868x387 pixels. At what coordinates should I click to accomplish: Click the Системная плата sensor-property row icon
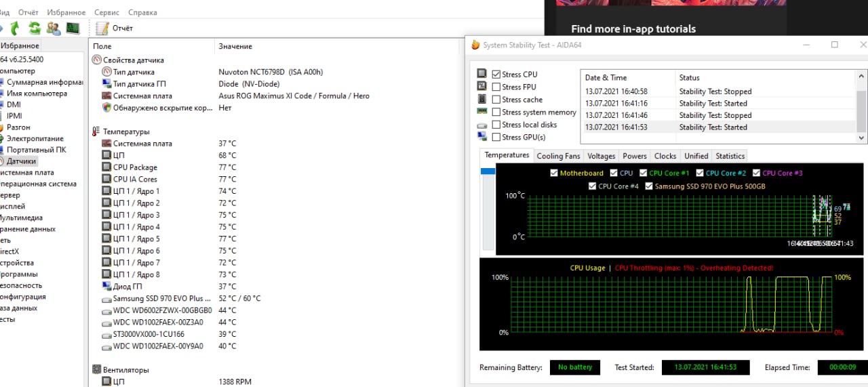click(106, 96)
